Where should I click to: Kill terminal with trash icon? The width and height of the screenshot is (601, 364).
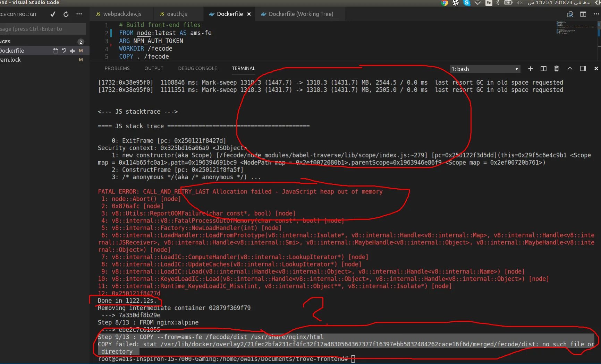pos(557,69)
